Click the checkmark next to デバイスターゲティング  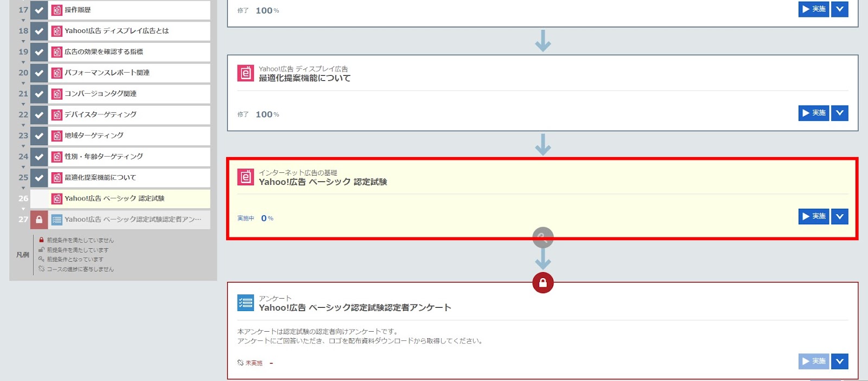tap(39, 115)
